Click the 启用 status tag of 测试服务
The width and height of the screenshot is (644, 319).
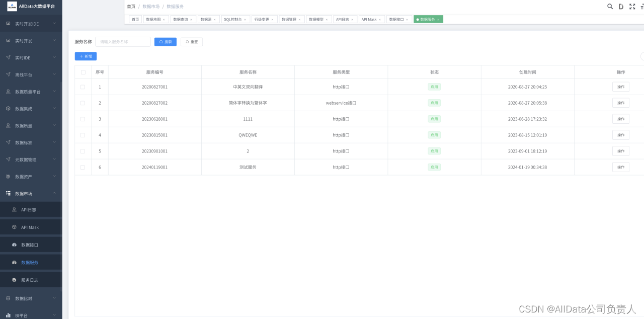point(434,167)
